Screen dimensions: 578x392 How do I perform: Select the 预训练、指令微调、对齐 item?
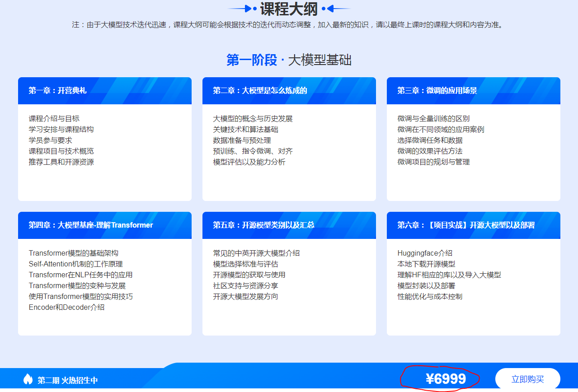coord(253,151)
